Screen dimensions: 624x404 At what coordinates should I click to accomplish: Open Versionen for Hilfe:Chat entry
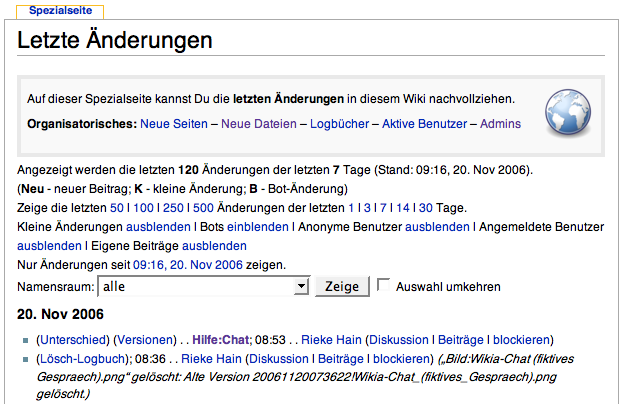pos(145,340)
